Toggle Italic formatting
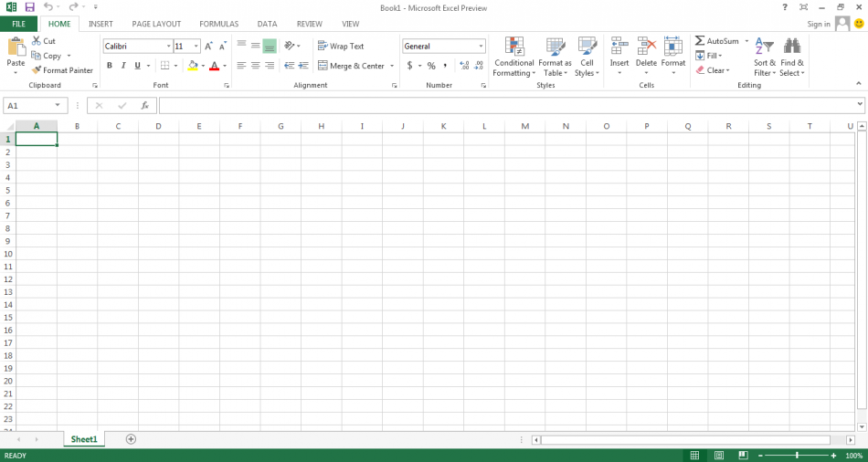Viewport: 868px width, 462px height. pyautogui.click(x=123, y=66)
